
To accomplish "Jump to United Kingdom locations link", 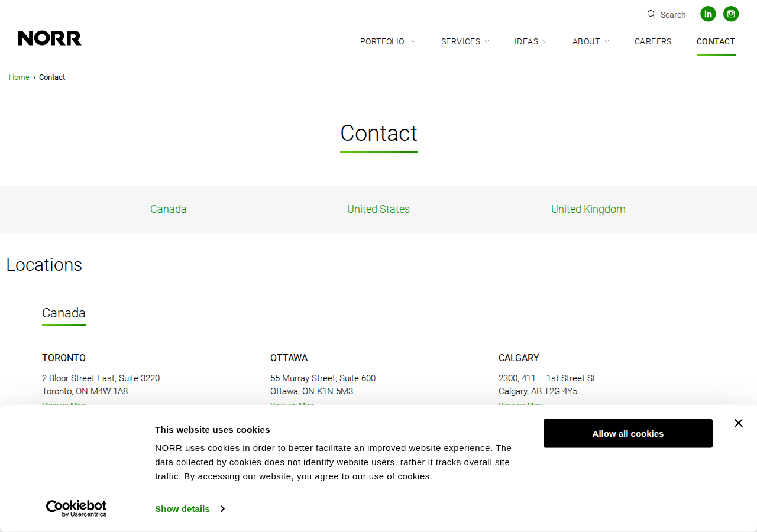I will (588, 209).
